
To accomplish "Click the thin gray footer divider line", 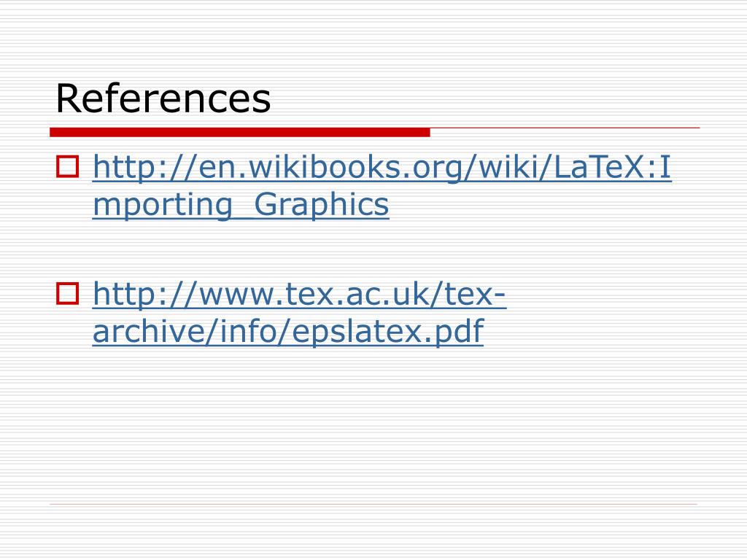I will click(373, 504).
